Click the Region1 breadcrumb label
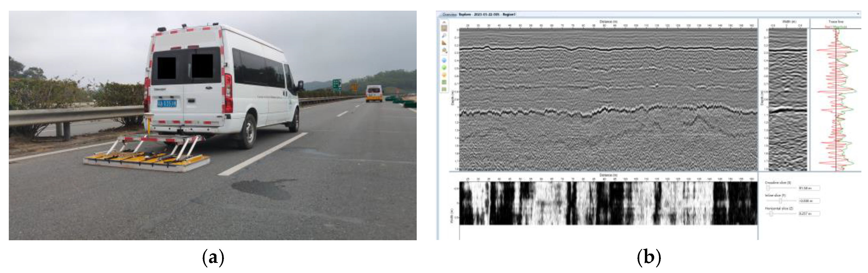Viewport: 868px width, 273px height. [509, 14]
